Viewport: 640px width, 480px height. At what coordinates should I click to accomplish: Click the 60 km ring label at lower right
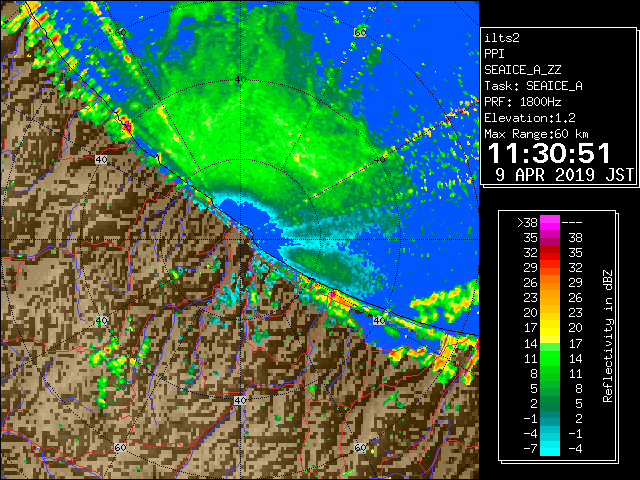[x=360, y=447]
